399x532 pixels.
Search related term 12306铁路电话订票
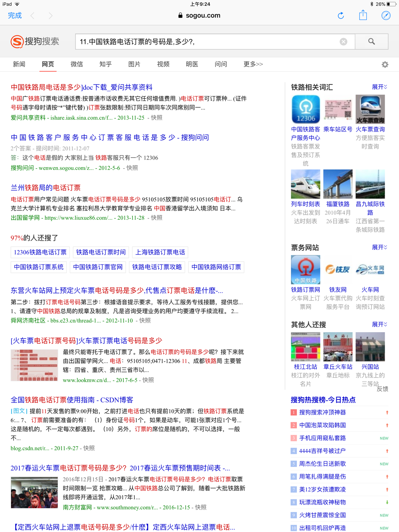click(40, 252)
